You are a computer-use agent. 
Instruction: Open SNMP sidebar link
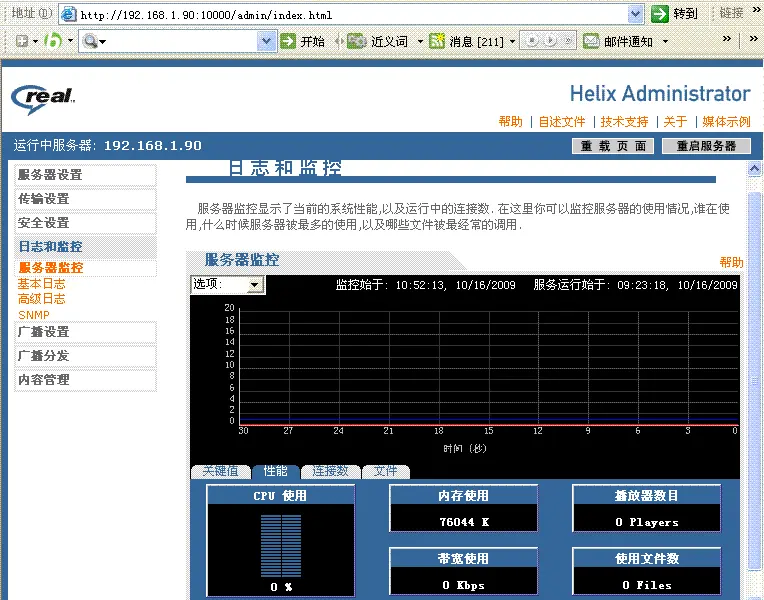[x=34, y=315]
